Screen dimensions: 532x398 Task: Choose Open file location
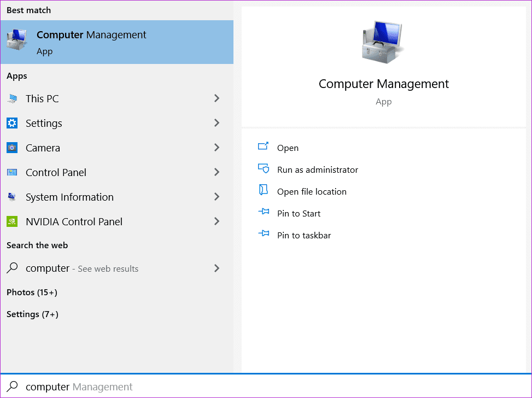tap(312, 192)
